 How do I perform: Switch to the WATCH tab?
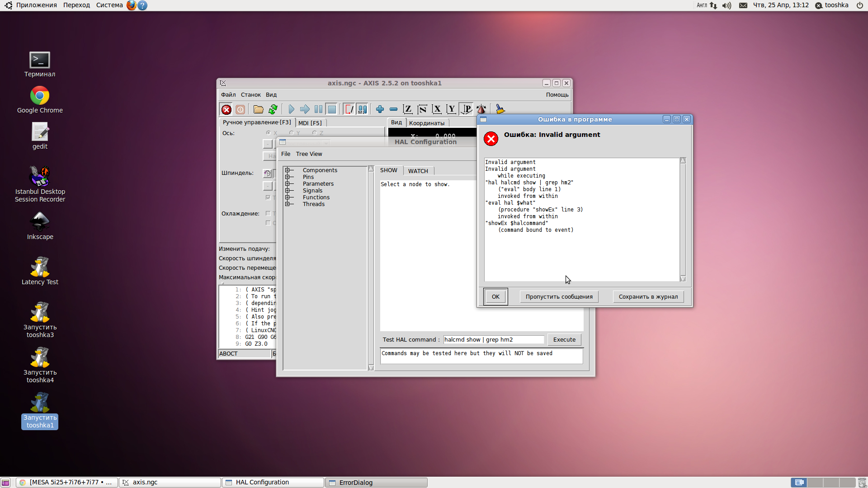[x=418, y=171]
